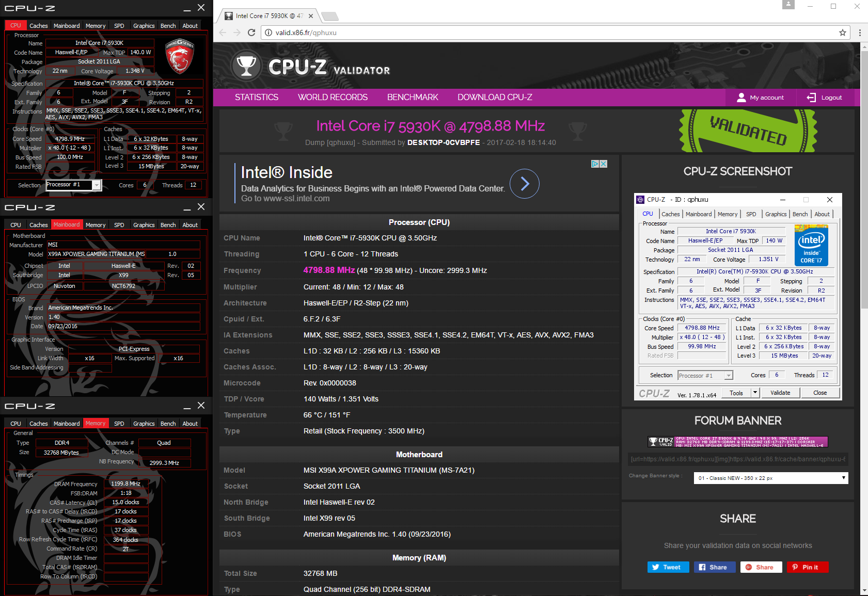Switch to Graphics tab in Mainboard CPU-Z window
The height and width of the screenshot is (596, 868).
click(144, 225)
